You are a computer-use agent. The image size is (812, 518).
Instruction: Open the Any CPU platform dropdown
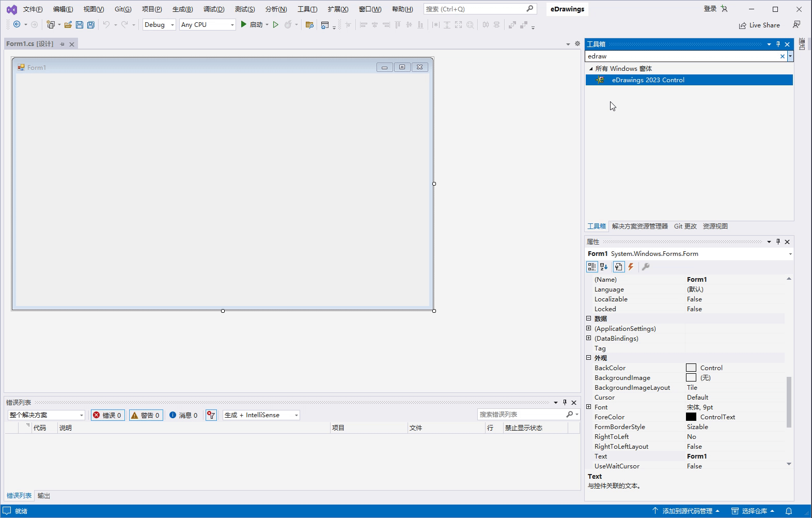pos(208,24)
